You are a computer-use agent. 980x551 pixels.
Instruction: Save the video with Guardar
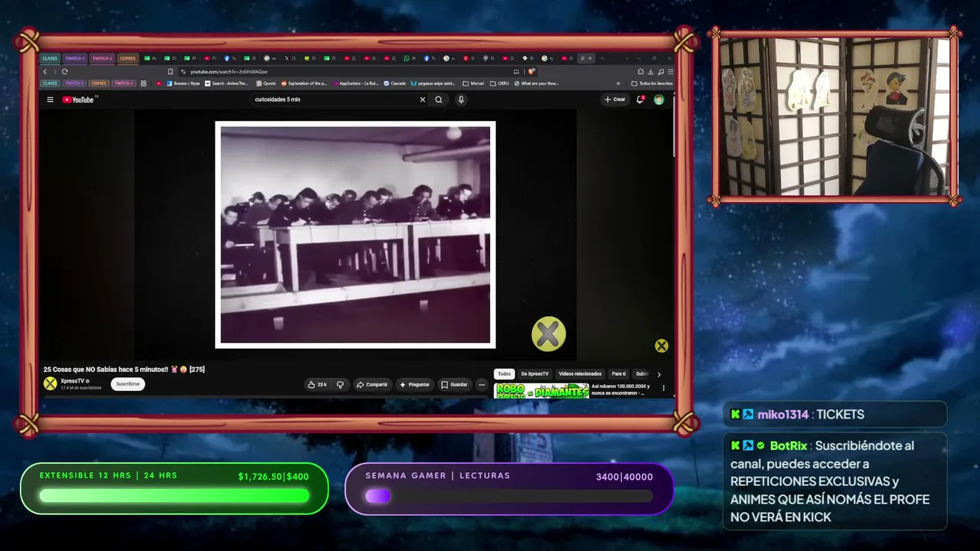click(x=454, y=384)
